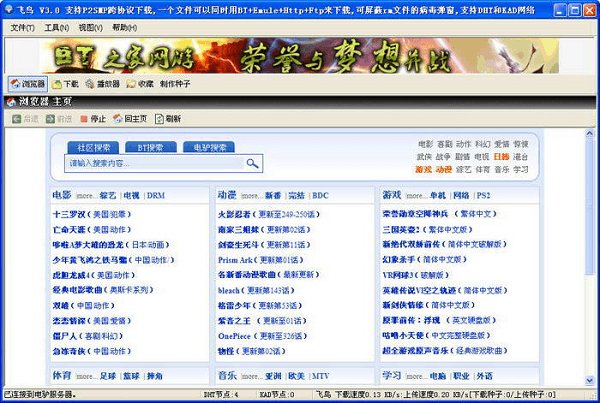Open 综艺 link in the 电影 header
This screenshot has height=403, width=600.
[108, 196]
